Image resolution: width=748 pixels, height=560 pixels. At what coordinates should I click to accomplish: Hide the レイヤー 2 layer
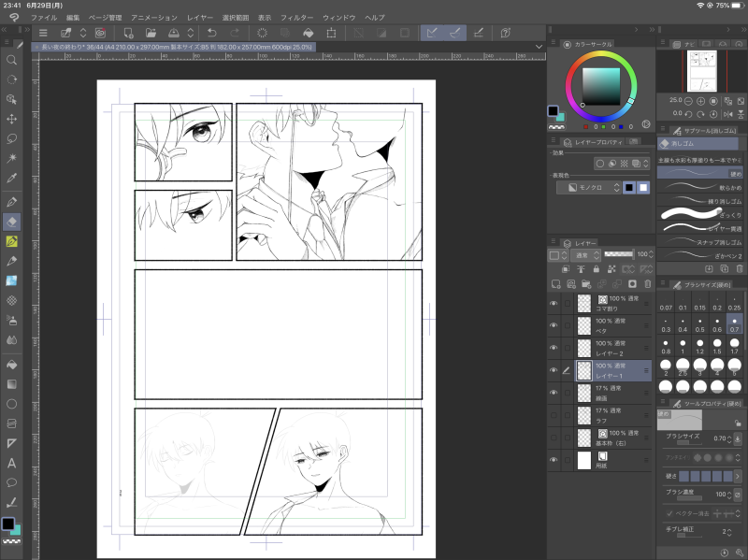click(554, 348)
